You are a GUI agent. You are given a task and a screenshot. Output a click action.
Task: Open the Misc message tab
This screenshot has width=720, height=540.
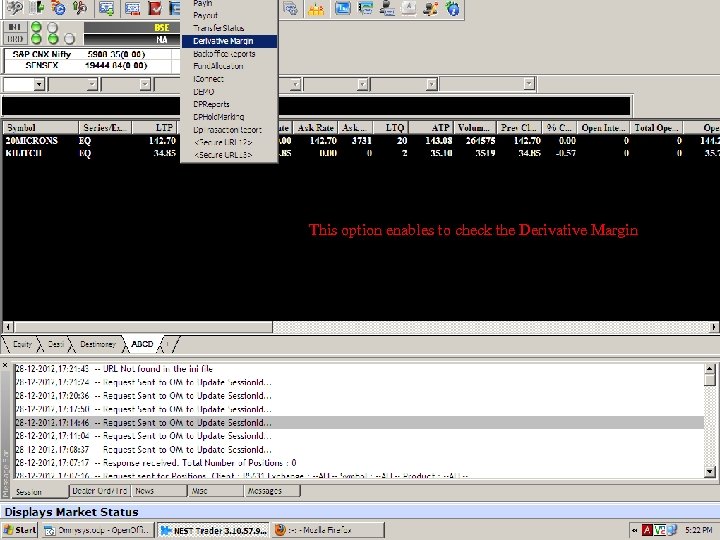[216, 491]
